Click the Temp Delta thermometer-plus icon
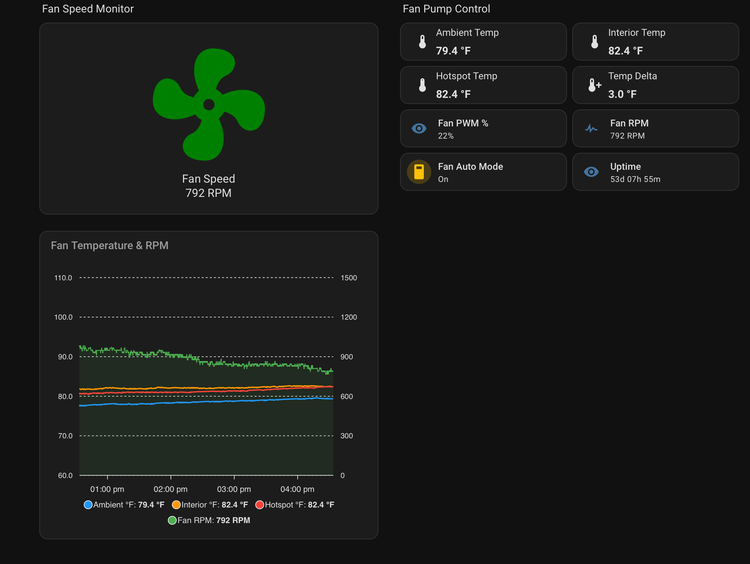The image size is (750, 564). tap(594, 85)
